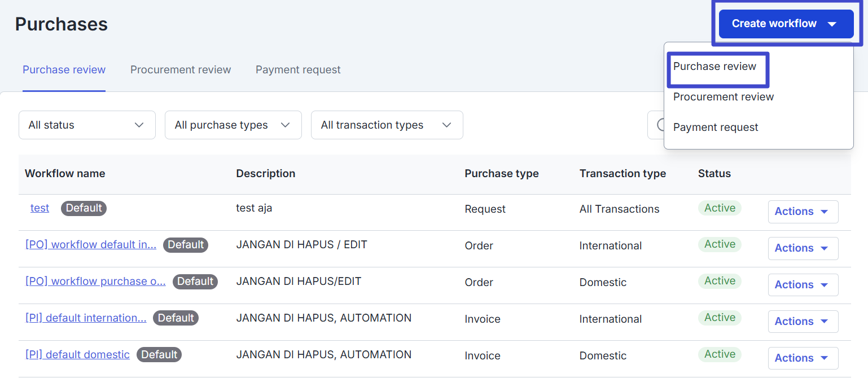Select the Purchase review tab
Screen dimensions: 868x378
point(64,70)
